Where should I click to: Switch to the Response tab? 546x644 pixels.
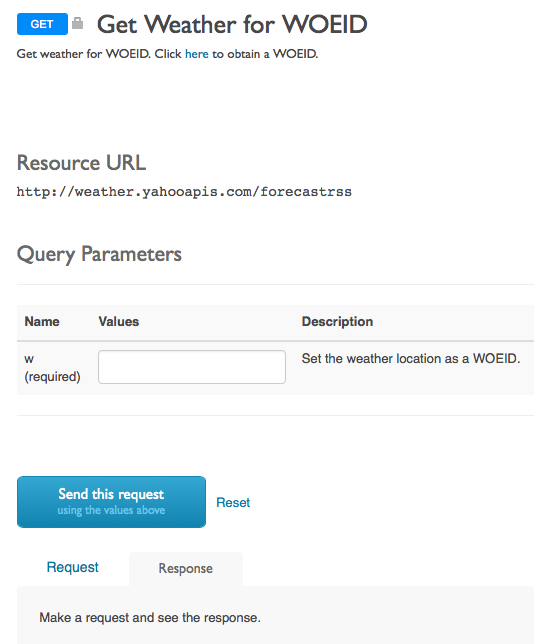pos(186,568)
